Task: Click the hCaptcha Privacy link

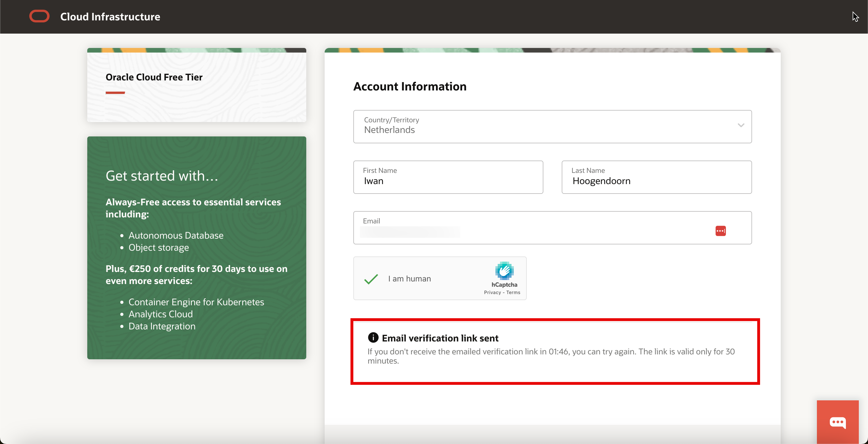Action: [x=492, y=293]
